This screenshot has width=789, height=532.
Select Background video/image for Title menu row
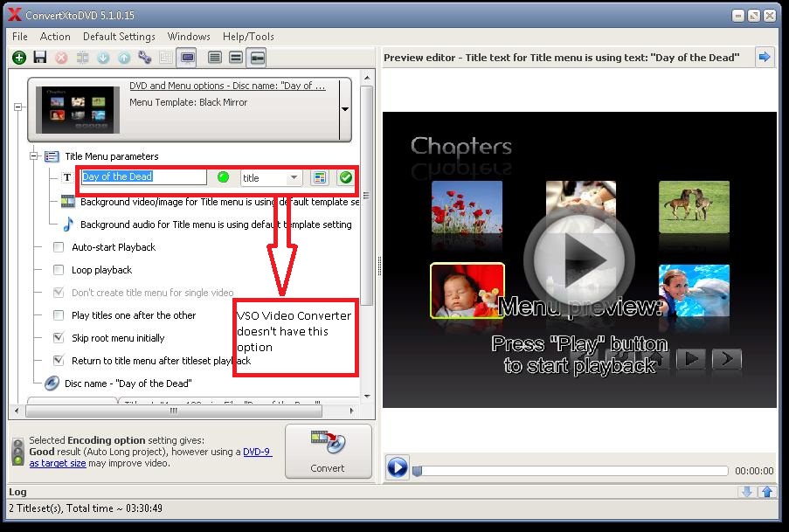tap(220, 202)
